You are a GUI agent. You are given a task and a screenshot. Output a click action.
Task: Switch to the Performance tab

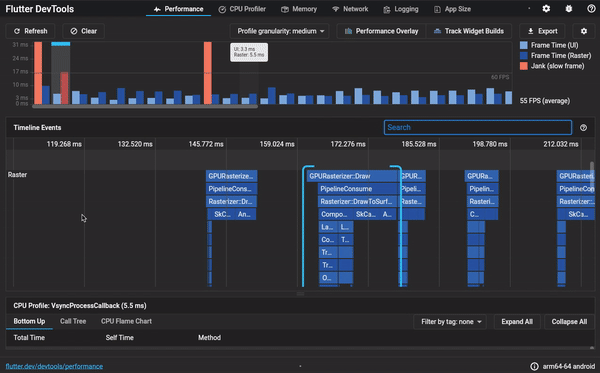click(x=178, y=9)
